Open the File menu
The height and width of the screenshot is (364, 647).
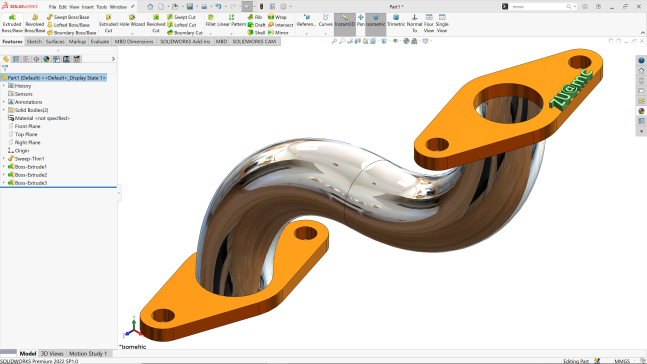(52, 7)
